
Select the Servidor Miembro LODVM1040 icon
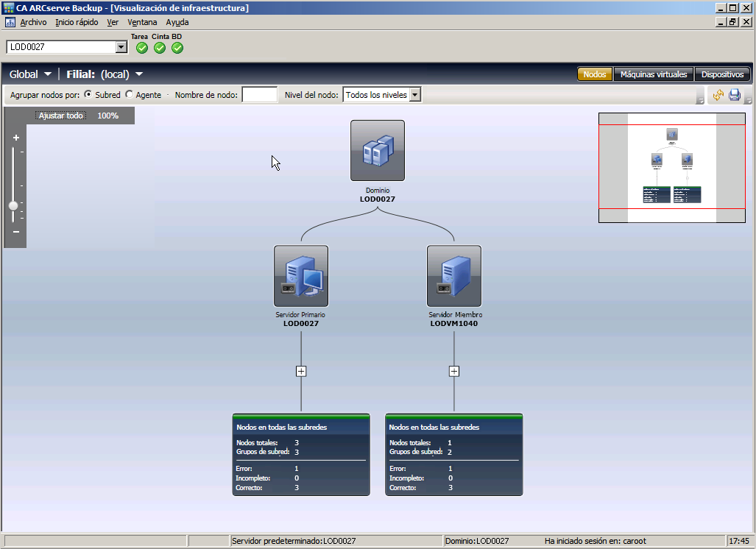click(x=453, y=276)
